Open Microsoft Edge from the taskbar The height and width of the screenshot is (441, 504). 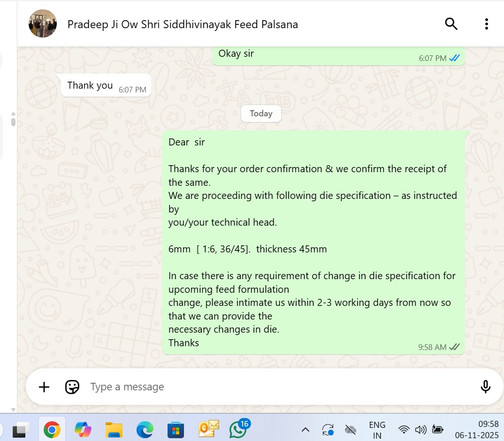[145, 430]
